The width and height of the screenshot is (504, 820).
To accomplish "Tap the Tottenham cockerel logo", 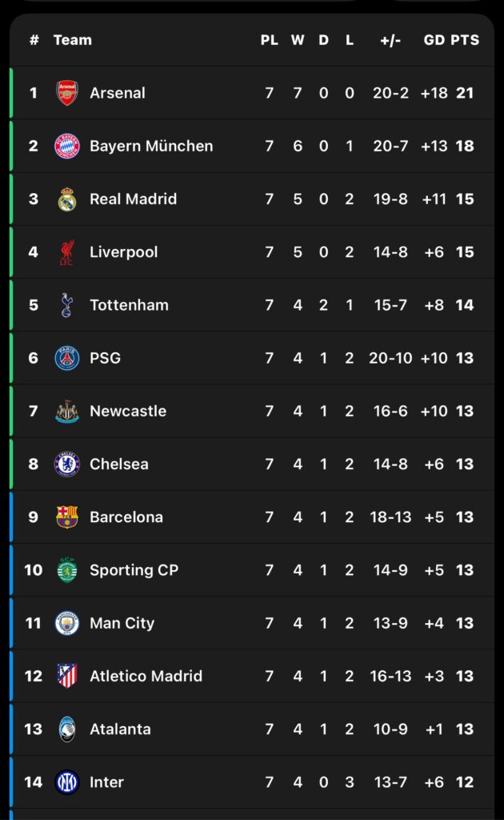I will [67, 305].
